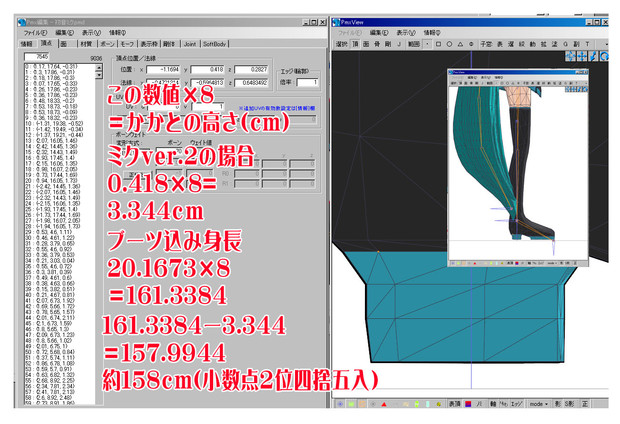Click camera pan arrows icon in viewport
620x424 pixels.
(582, 56)
